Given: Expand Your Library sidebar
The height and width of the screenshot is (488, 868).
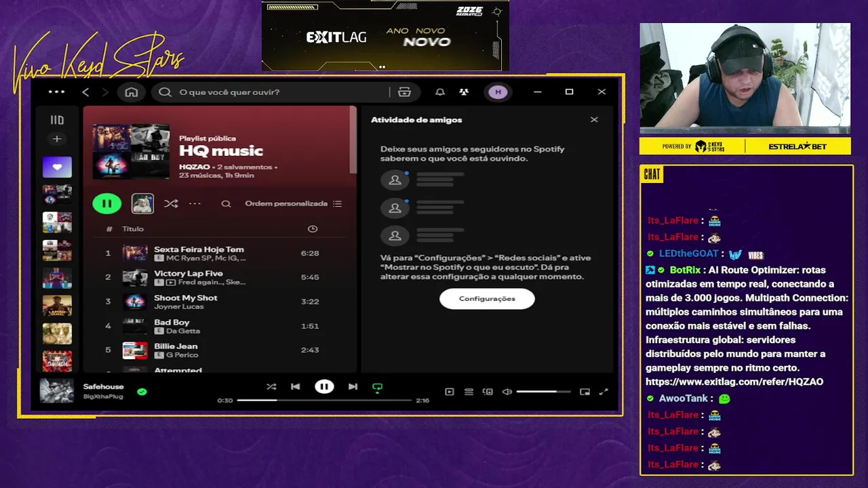Looking at the screenshot, I should click(57, 120).
